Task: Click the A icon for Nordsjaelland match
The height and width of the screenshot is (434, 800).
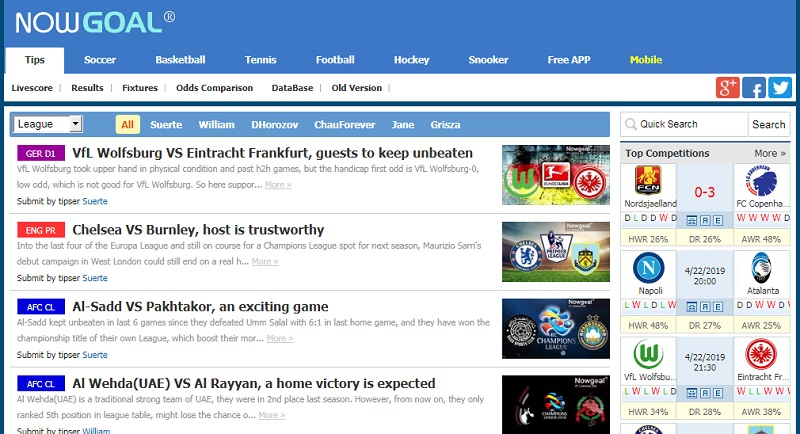Action: point(705,220)
